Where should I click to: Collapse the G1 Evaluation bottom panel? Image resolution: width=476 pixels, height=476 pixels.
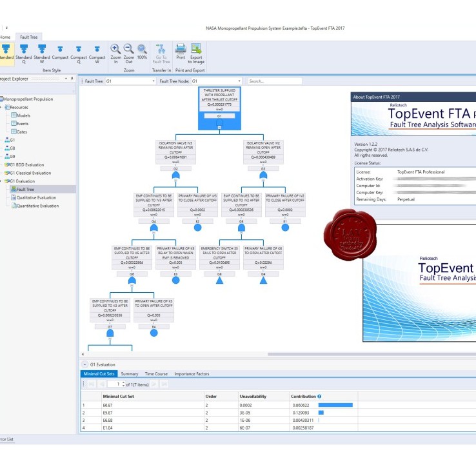(x=85, y=364)
